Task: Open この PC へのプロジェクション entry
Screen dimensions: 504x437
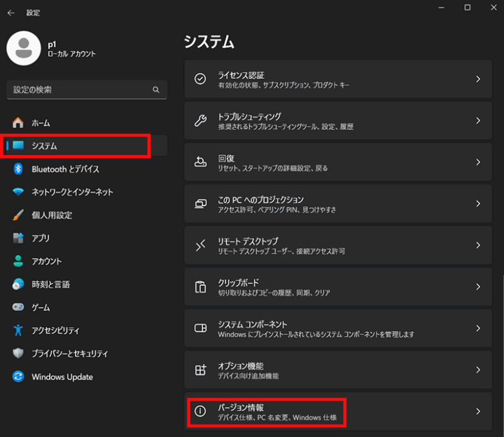Action: click(x=338, y=204)
